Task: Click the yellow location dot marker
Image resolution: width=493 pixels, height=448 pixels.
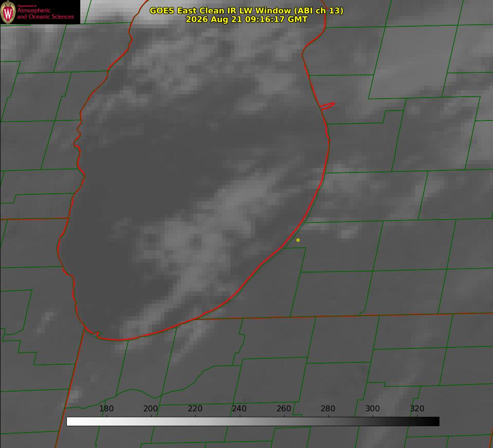Action: tap(298, 240)
